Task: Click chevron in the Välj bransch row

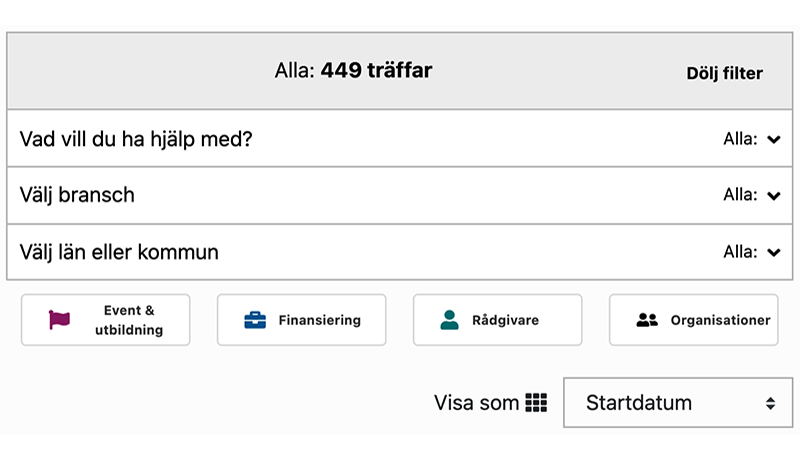Action: 773,196
